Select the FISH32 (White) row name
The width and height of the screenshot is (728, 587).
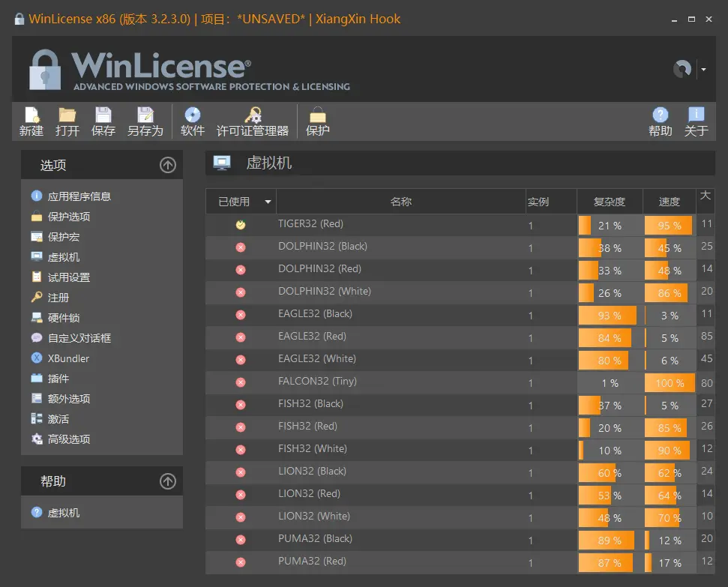click(x=313, y=448)
